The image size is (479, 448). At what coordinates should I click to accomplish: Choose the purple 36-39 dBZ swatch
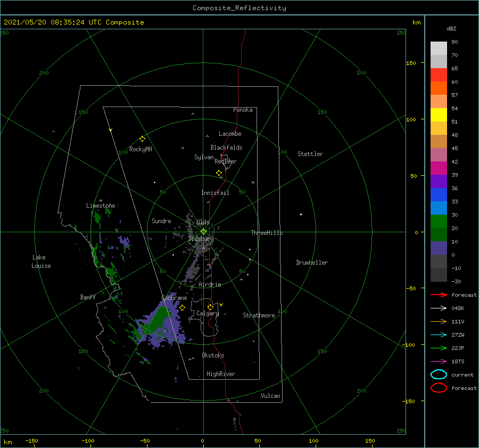coord(439,181)
